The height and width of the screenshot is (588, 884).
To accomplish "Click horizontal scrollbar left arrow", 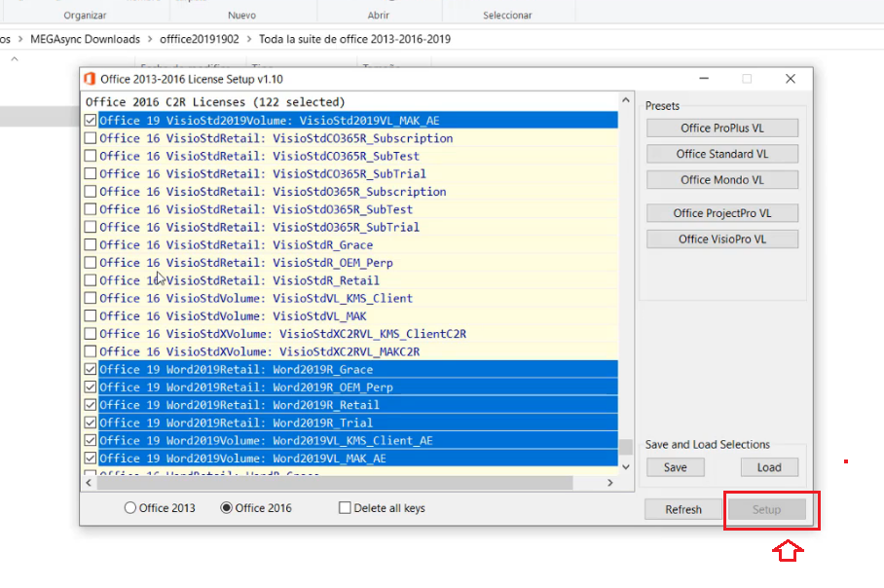I will tap(89, 483).
